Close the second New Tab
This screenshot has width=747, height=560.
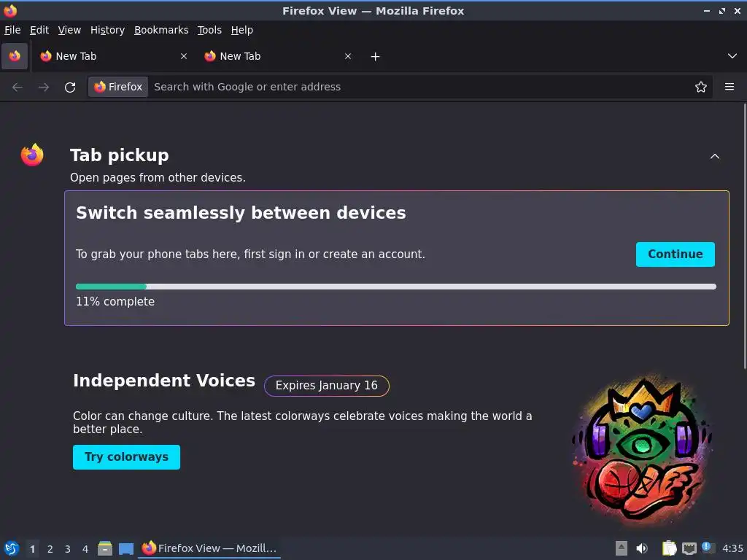pos(348,56)
